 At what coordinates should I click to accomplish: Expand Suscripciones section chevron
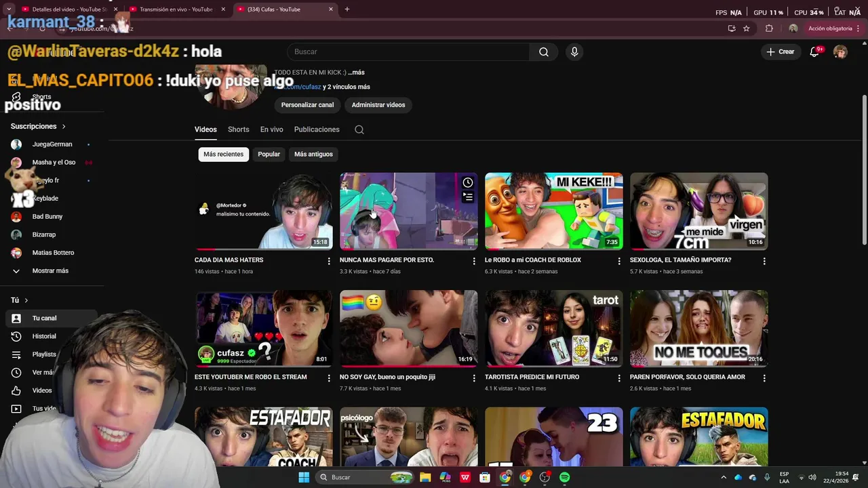[64, 127]
